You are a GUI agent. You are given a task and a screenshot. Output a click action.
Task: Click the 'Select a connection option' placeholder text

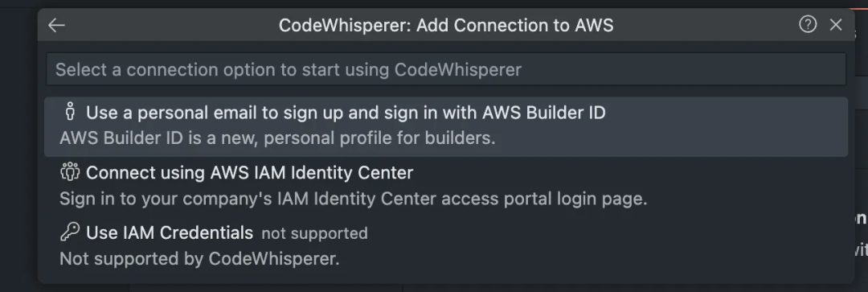(288, 70)
